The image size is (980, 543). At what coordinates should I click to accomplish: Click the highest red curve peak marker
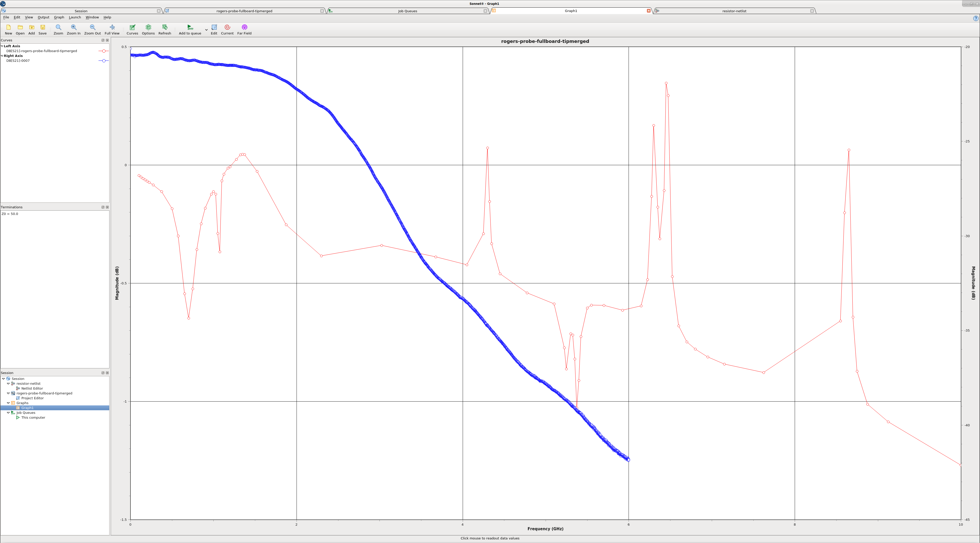[x=666, y=83]
